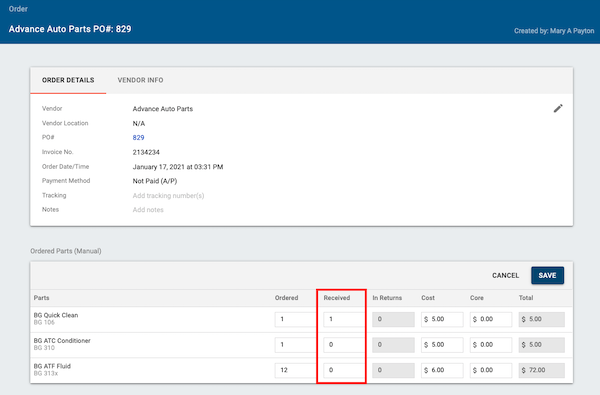Viewport: 600px width, 395px height.
Task: Click the pencil edit icon in Order Details
Action: pyautogui.click(x=558, y=109)
